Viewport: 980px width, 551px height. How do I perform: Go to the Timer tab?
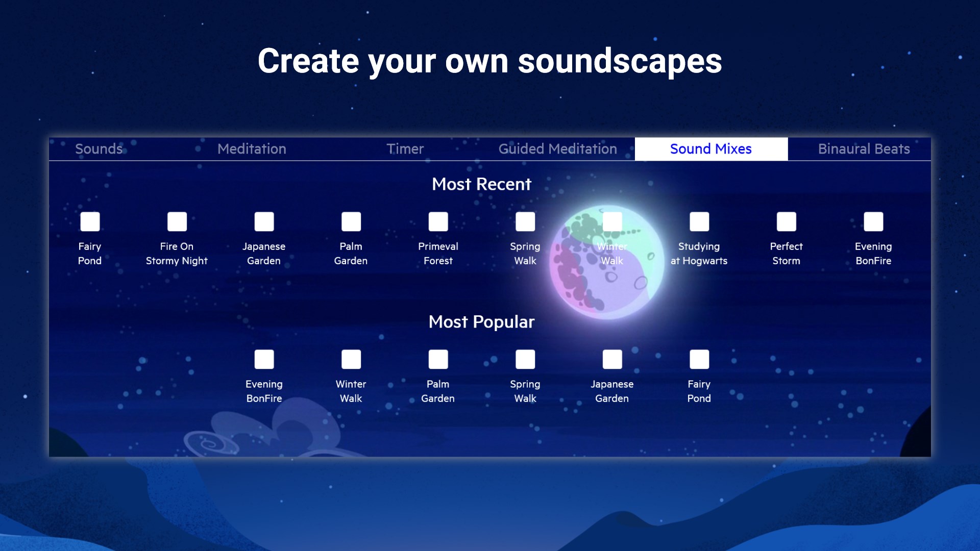pyautogui.click(x=405, y=149)
